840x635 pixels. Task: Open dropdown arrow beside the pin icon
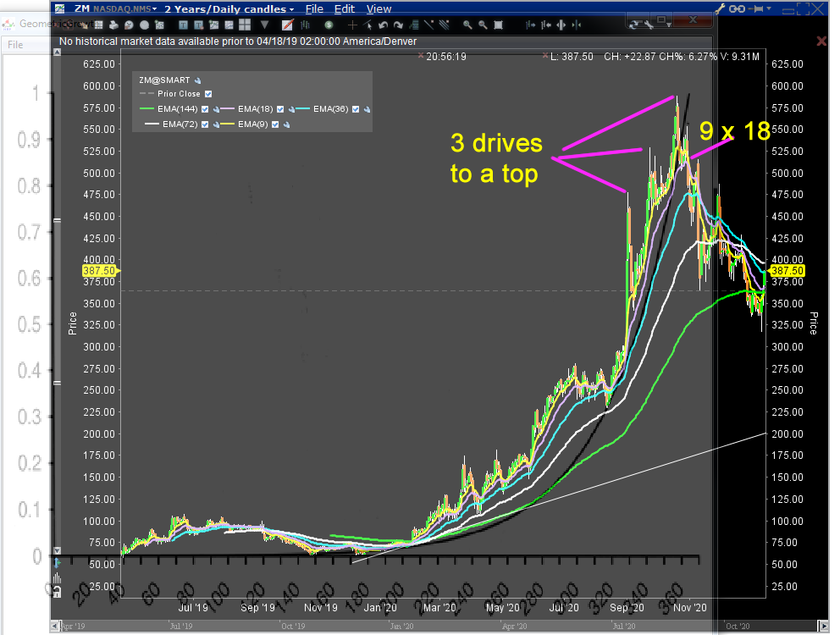(769, 8)
